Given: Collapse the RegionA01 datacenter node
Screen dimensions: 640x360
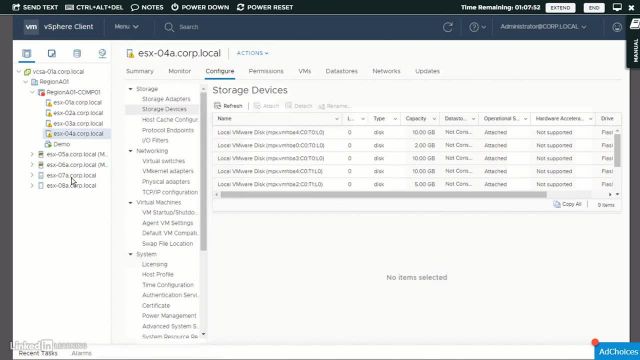Looking at the screenshot, I should click(26, 82).
